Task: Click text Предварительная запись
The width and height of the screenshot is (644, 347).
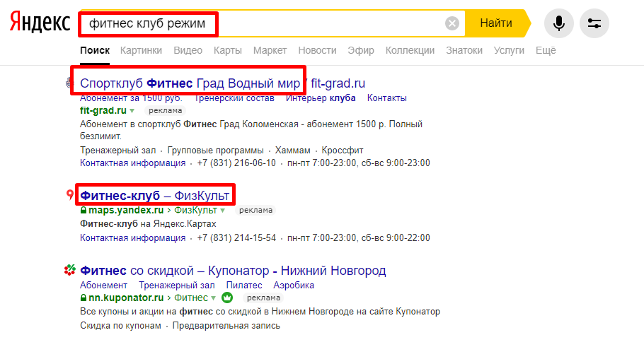Action: (226, 326)
